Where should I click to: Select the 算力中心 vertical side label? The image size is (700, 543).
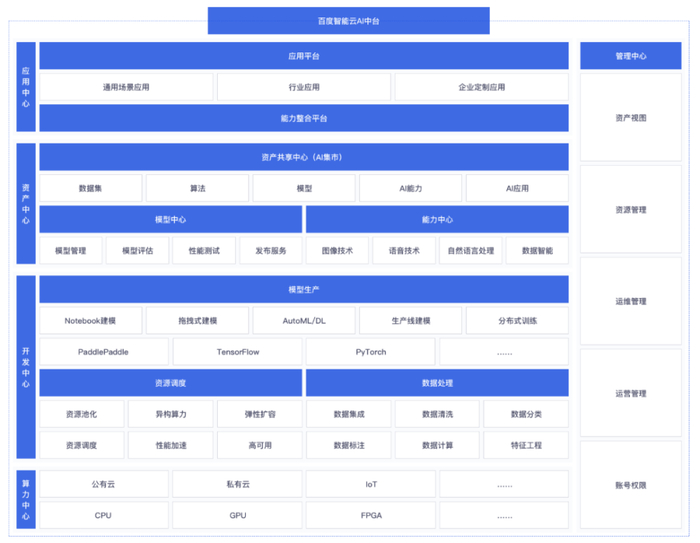(26, 500)
